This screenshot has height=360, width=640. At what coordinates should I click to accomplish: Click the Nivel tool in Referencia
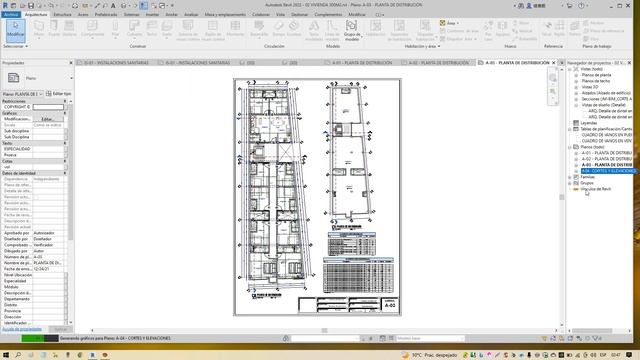[x=547, y=30]
